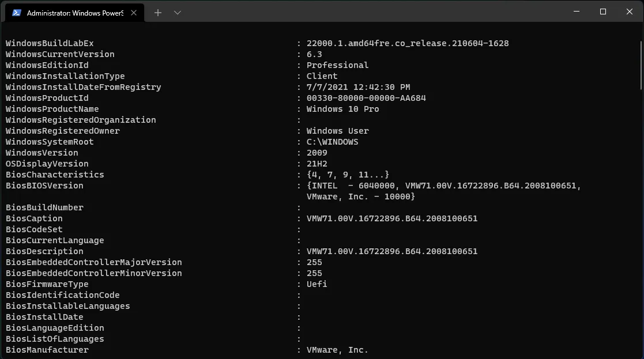Click the PowerShell icon in the tab
Screen dimensions: 644x359
point(17,13)
